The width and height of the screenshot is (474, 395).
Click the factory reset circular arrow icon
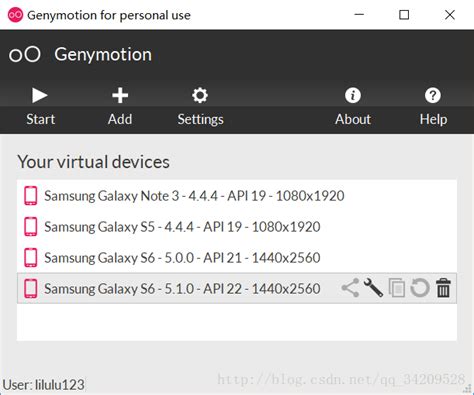[x=420, y=288]
